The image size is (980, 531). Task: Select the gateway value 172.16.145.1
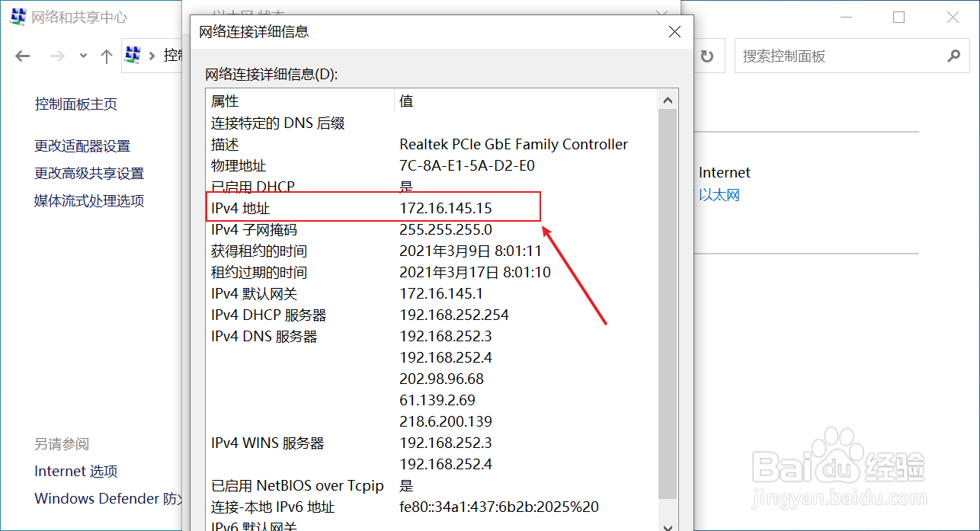pos(441,293)
